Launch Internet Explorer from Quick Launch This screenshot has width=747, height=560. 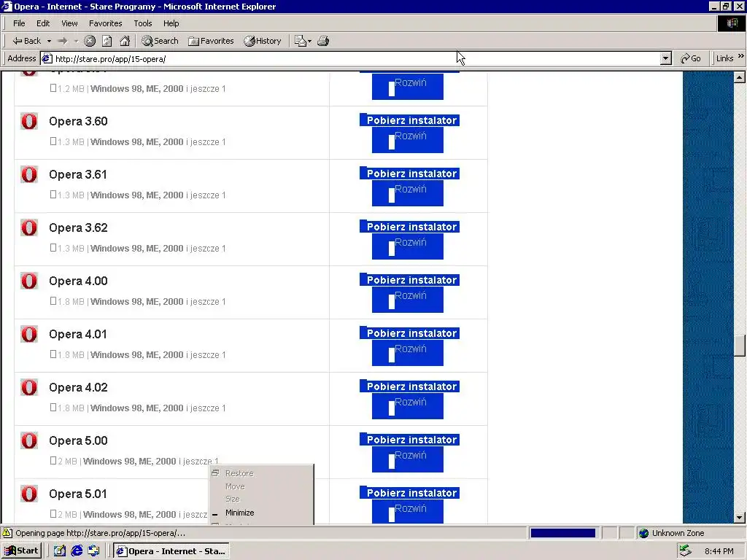77,551
